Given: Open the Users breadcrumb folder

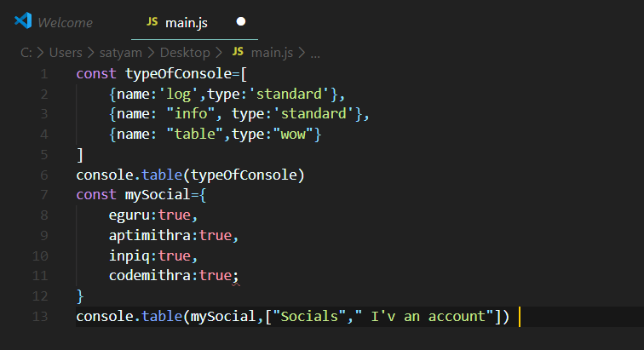Looking at the screenshot, I should [x=66, y=53].
